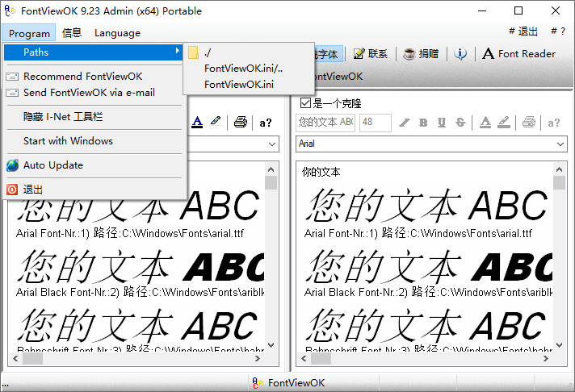This screenshot has height=392, width=575.
Task: Click the 捐赠 donate button
Action: coord(421,54)
